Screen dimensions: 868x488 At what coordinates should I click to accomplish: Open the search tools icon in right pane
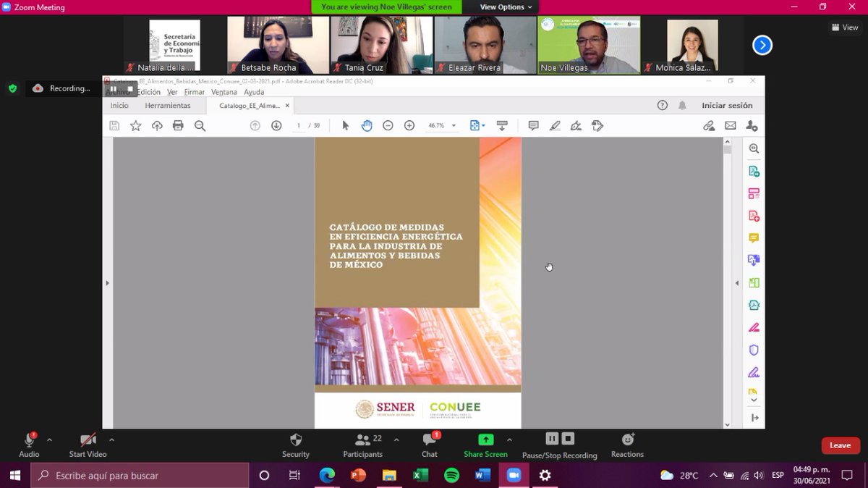point(754,148)
